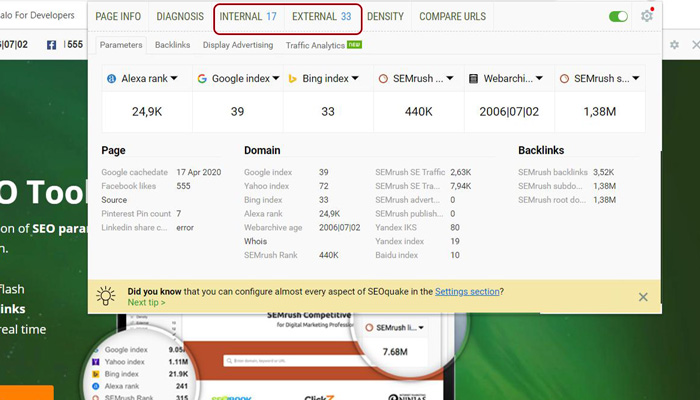
Task: Click the Next tip link
Action: 146,302
